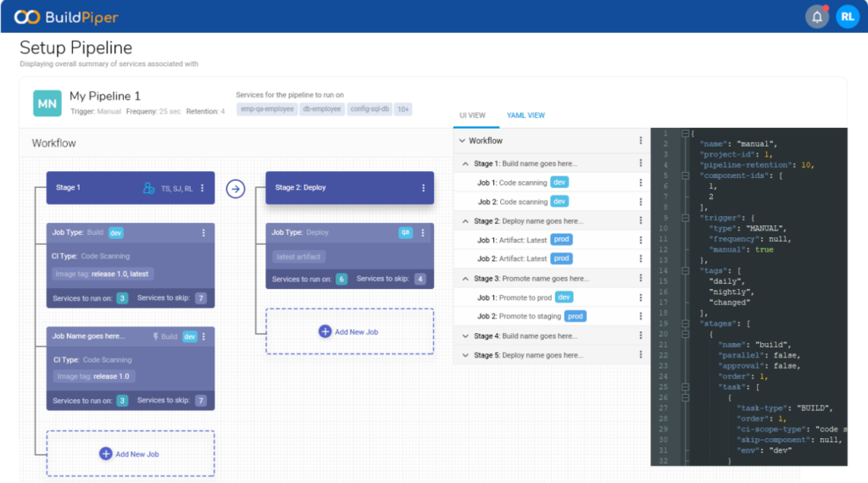Expand Stage 4: Build name section
Screen dimensions: 868x483
pyautogui.click(x=465, y=336)
